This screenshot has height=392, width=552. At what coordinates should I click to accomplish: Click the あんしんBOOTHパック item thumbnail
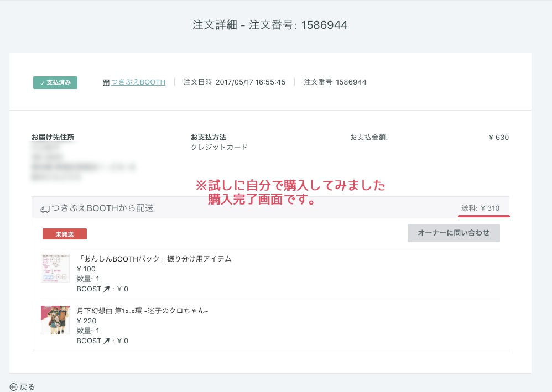[x=55, y=268]
